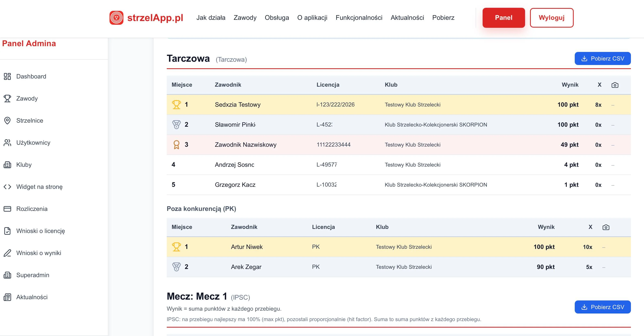Screen dimensions: 644x336
Task: Click the credit card icon for Rozliczenia
Action: (x=7, y=209)
